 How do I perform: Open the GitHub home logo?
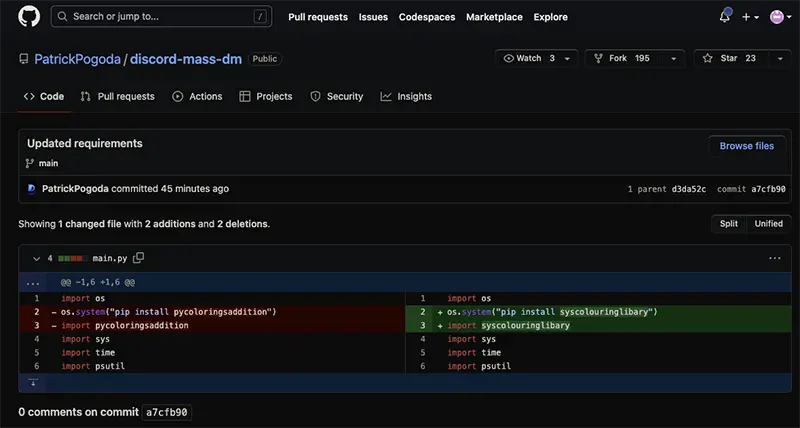click(29, 17)
